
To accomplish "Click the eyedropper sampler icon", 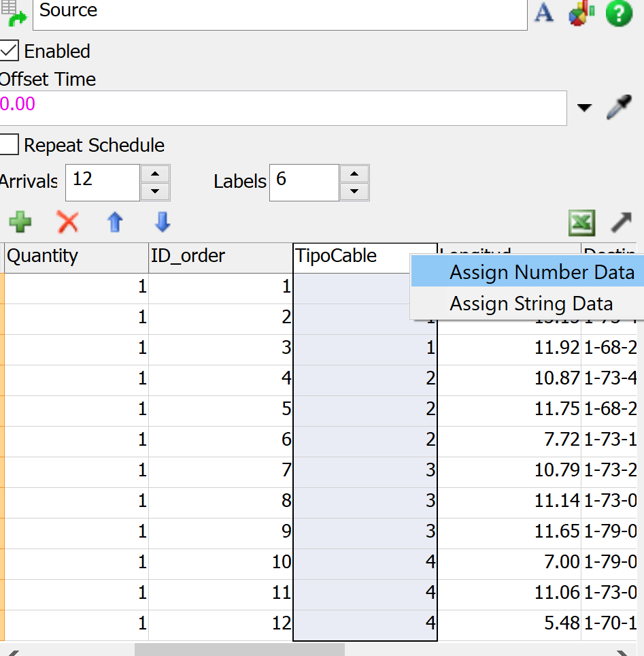I will coord(620,108).
